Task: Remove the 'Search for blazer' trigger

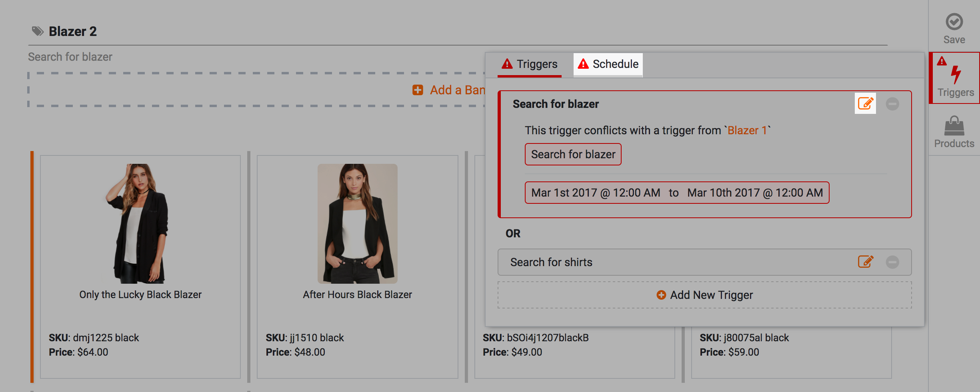Action: 892,104
